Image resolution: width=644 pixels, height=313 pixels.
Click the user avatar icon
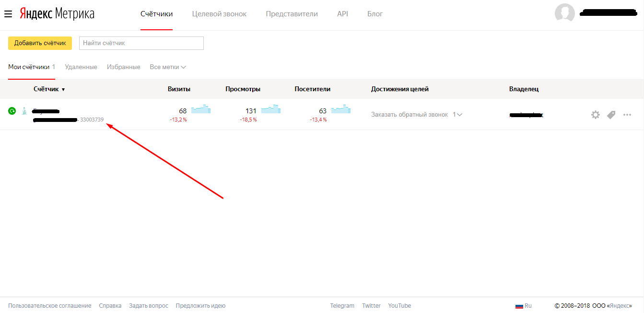click(565, 13)
